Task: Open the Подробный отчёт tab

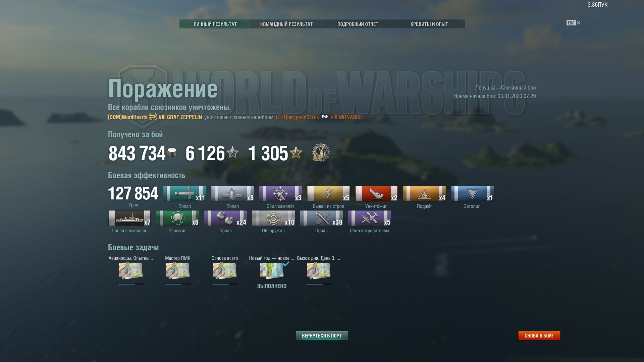Action: [358, 24]
